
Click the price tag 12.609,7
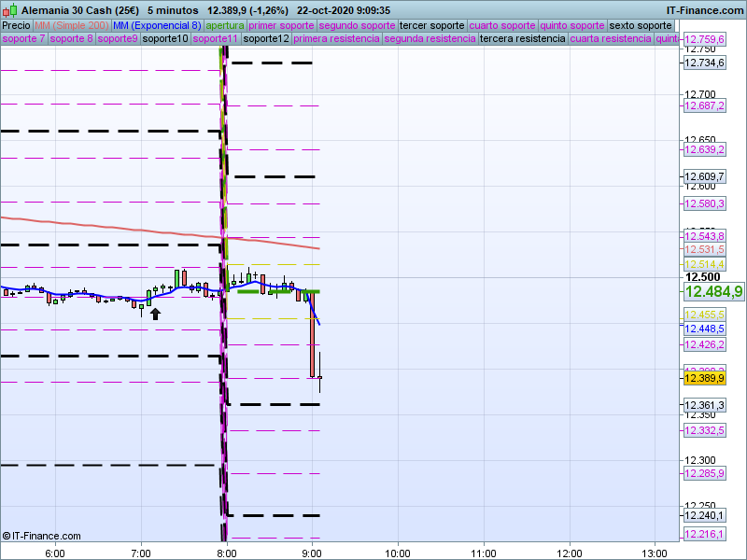705,176
